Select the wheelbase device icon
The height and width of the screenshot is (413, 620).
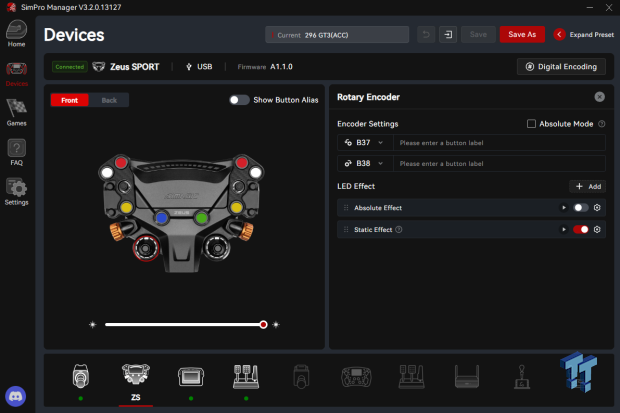(81, 376)
